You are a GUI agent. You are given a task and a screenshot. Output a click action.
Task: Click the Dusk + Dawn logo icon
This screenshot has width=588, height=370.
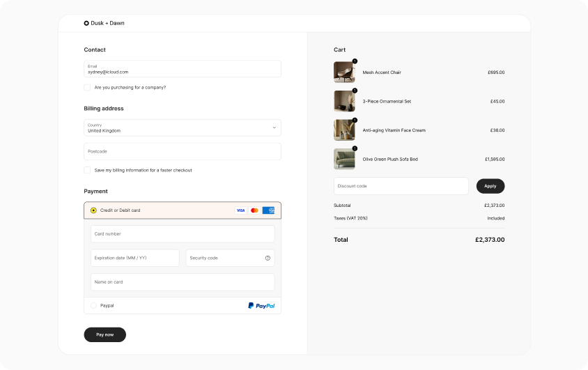[x=86, y=23]
